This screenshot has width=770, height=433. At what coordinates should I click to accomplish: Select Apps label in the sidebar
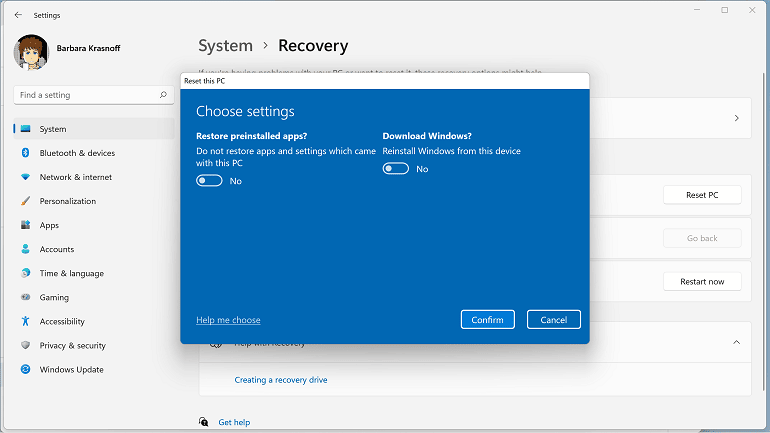coord(49,225)
